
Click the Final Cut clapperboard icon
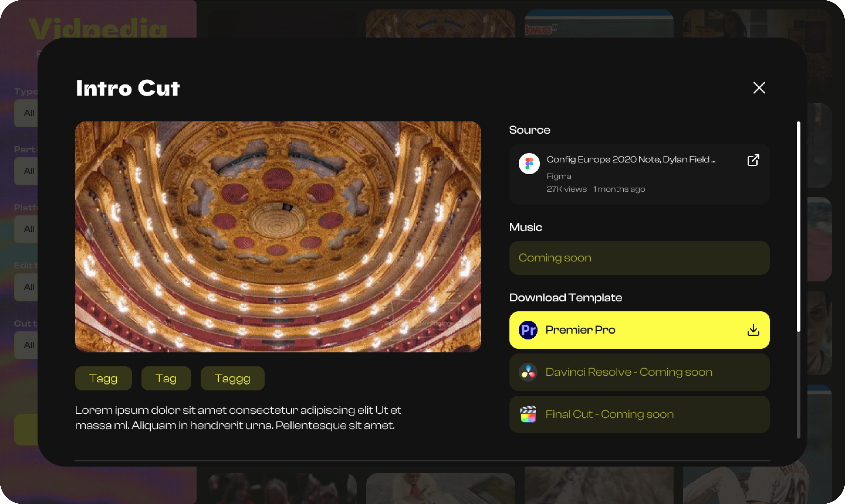[528, 414]
